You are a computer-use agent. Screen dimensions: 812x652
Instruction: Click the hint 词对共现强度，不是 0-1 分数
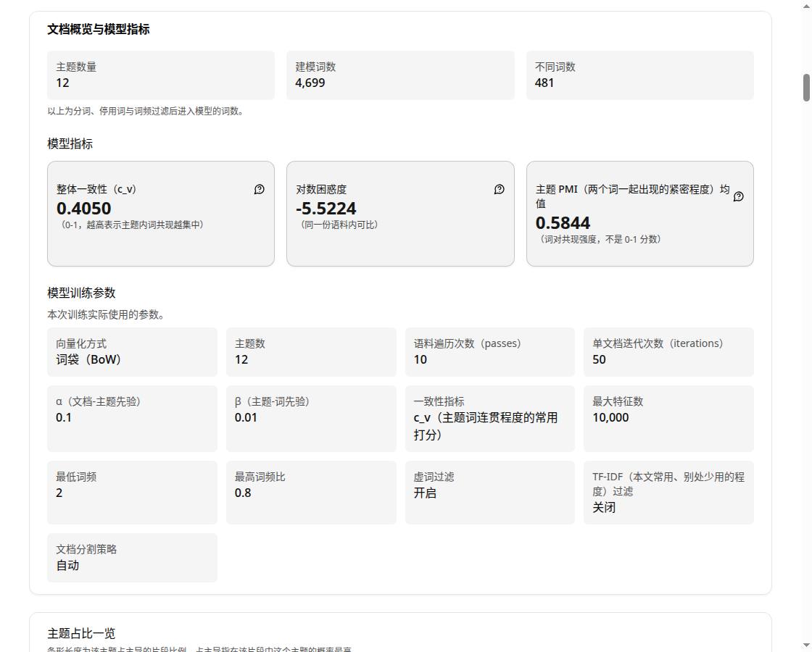[601, 240]
